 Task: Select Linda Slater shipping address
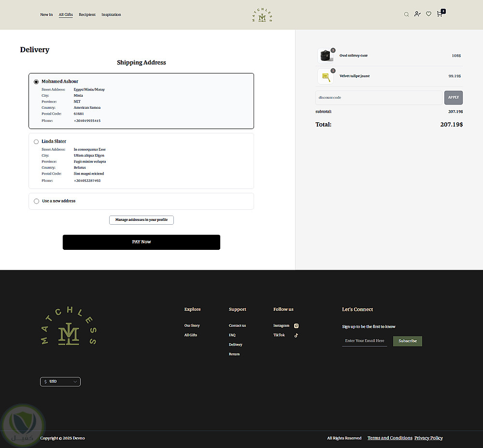coord(36,142)
